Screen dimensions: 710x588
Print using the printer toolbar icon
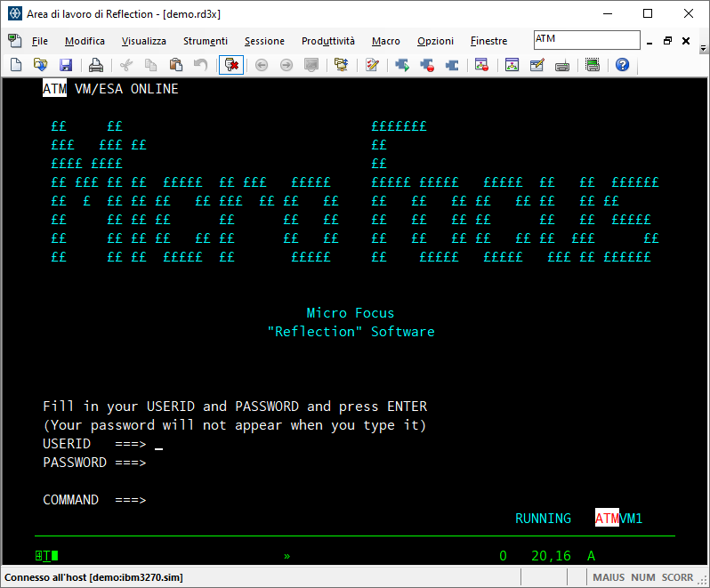point(96,65)
